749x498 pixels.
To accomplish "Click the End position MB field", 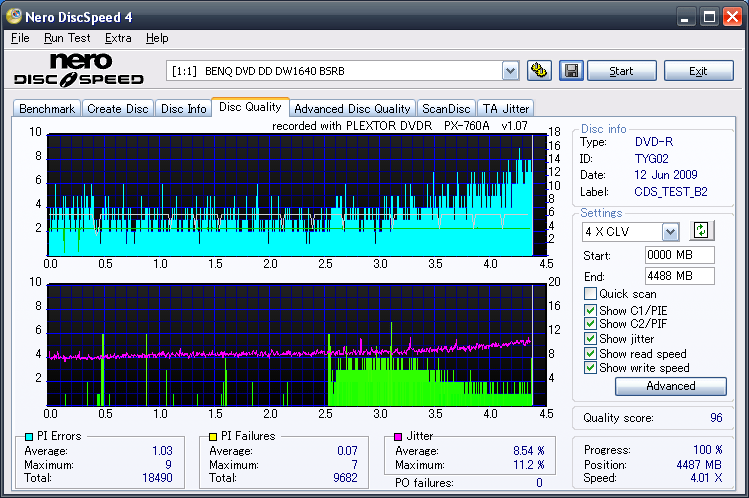I will pyautogui.click(x=679, y=276).
